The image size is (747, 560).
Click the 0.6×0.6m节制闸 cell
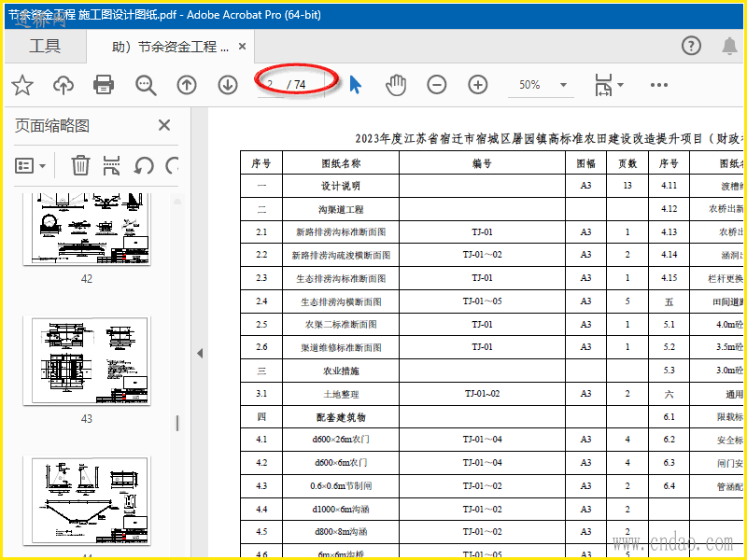pos(341,486)
